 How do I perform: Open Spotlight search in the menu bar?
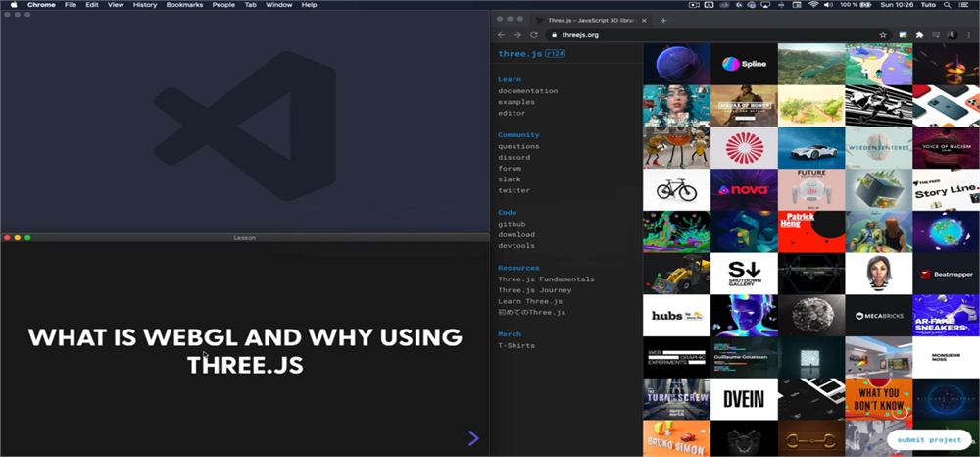coord(948,4)
